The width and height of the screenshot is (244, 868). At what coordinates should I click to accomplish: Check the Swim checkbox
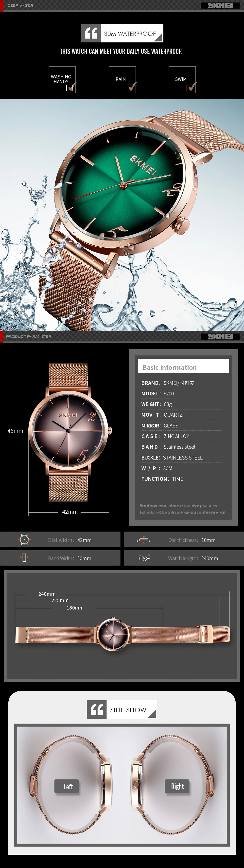(x=190, y=88)
